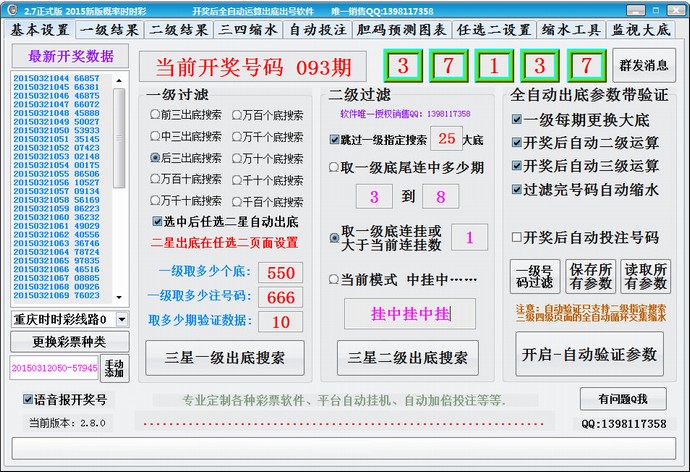
Task: Uncheck 选中后任选二星自动出底 checkbox
Action: tap(158, 222)
